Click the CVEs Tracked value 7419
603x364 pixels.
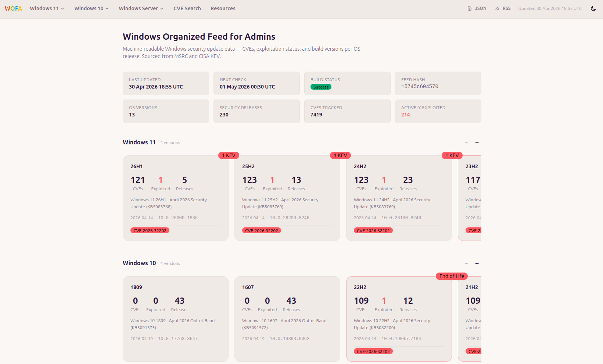pos(316,115)
